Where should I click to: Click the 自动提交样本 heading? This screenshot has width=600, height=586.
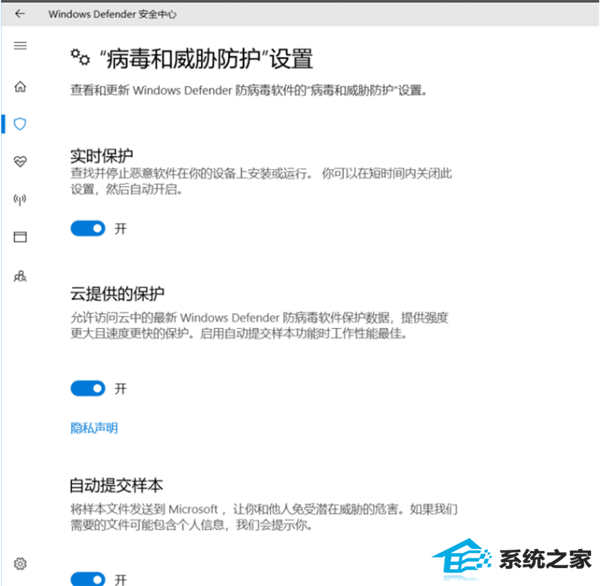(x=116, y=485)
